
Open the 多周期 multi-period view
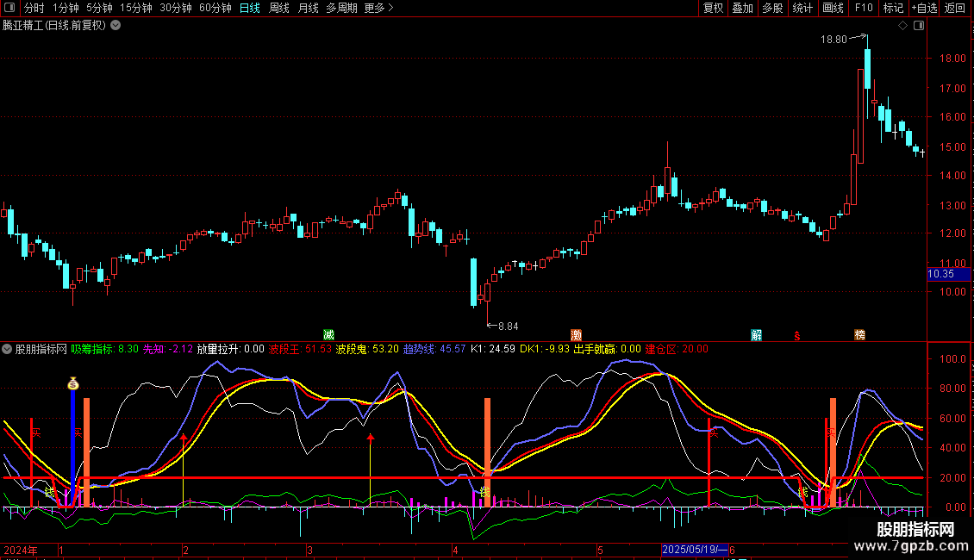point(341,8)
